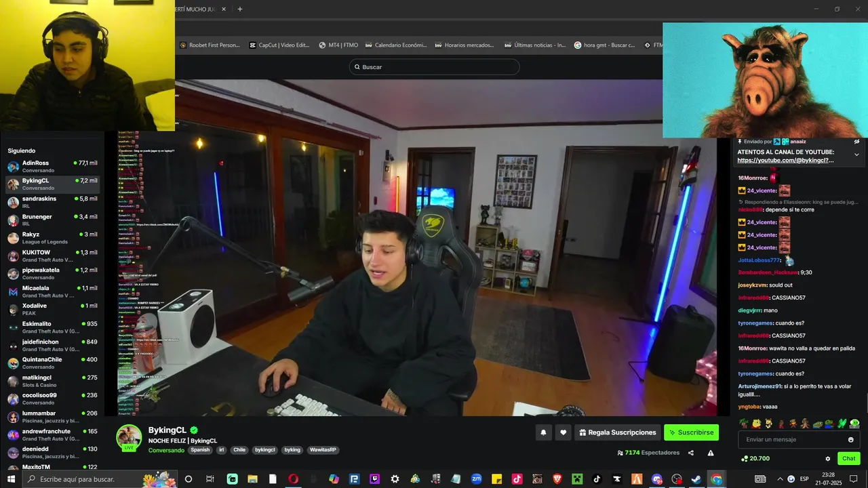Open AdinRoss in Siguiendo list
The width and height of the screenshot is (868, 488).
53,166
